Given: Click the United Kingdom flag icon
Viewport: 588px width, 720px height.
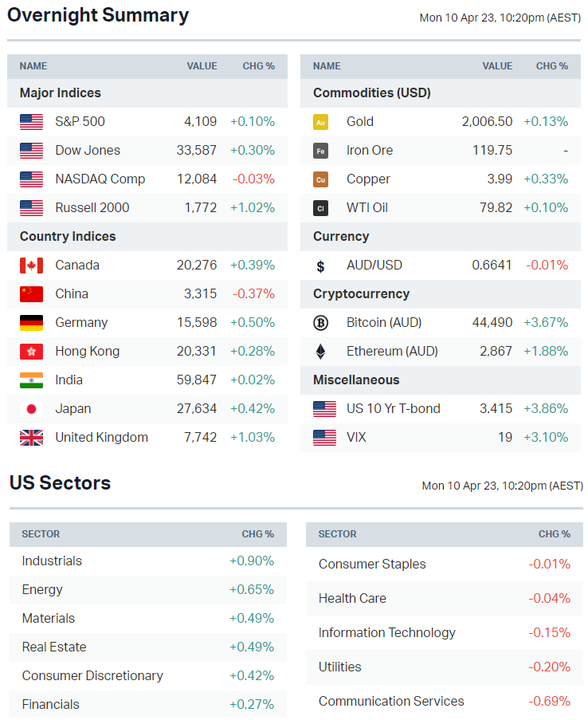Looking at the screenshot, I should click(31, 438).
